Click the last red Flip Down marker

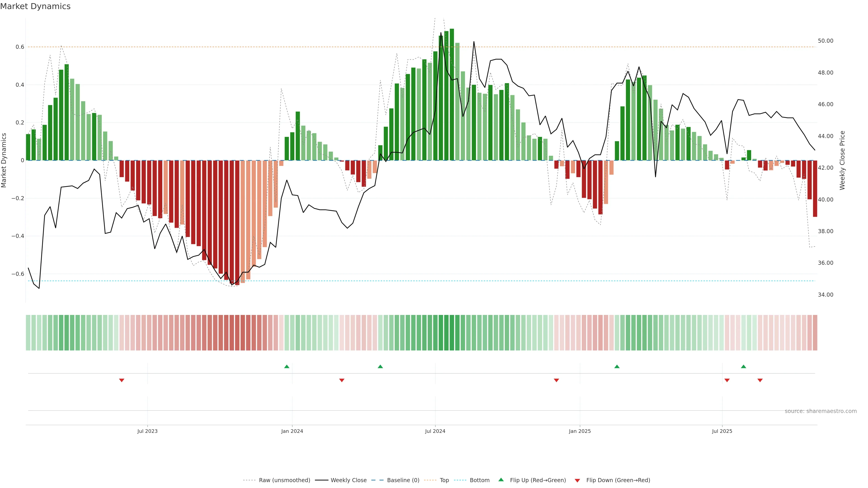tap(760, 380)
